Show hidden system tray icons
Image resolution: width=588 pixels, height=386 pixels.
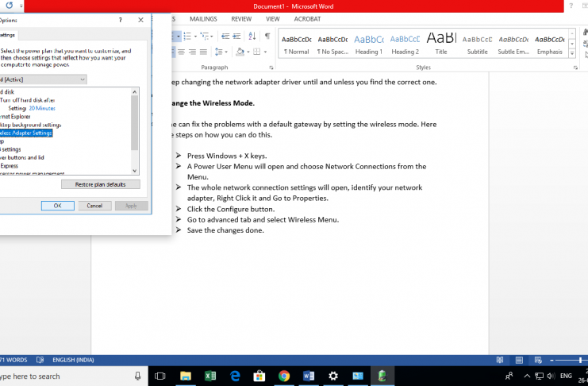tap(527, 376)
